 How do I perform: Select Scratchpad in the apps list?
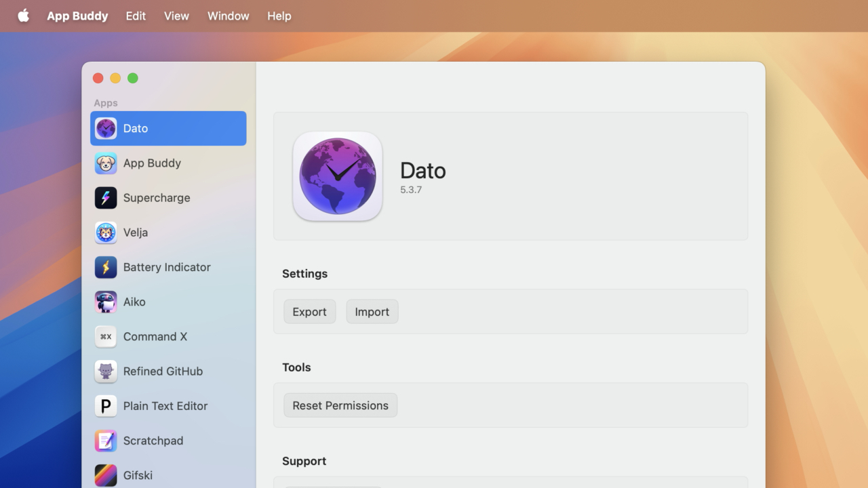tap(168, 441)
